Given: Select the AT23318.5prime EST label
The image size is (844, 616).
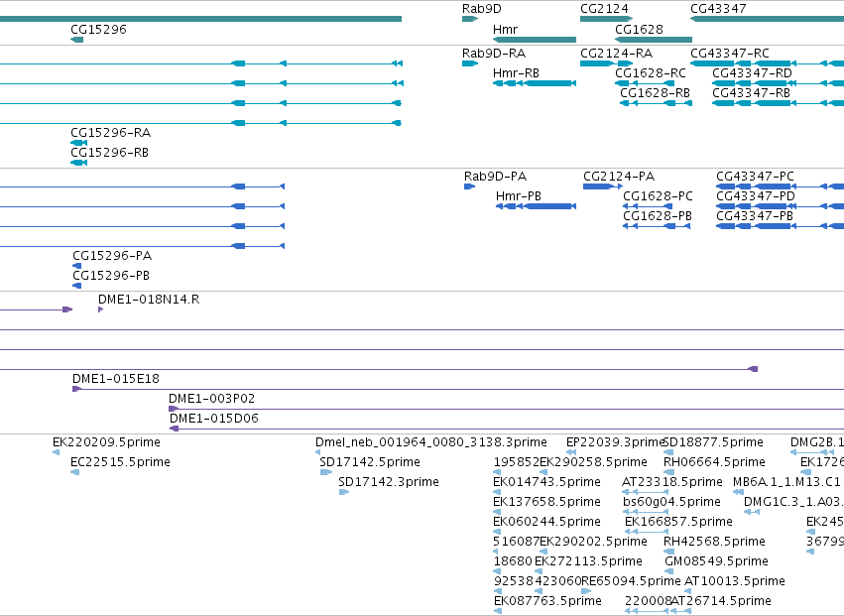Looking at the screenshot, I should click(671, 482).
